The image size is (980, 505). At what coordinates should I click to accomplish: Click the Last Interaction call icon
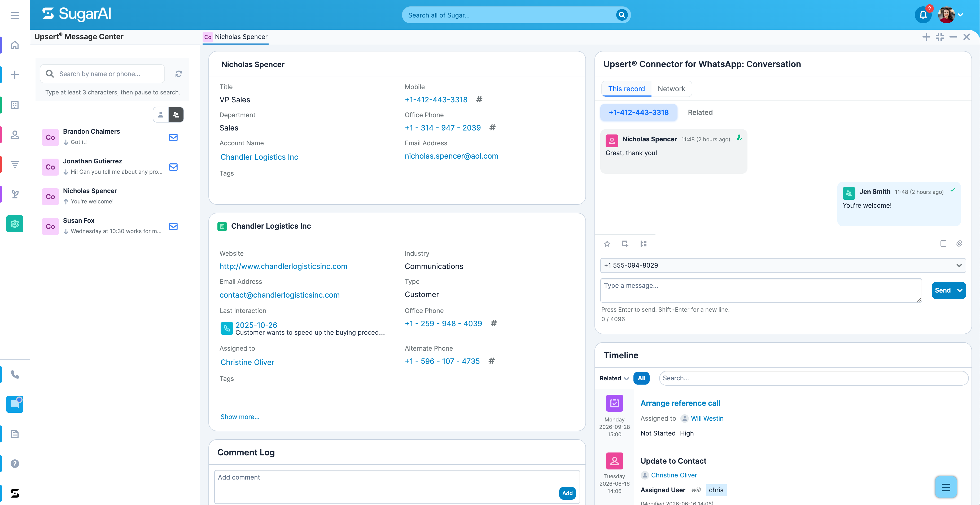pyautogui.click(x=227, y=328)
